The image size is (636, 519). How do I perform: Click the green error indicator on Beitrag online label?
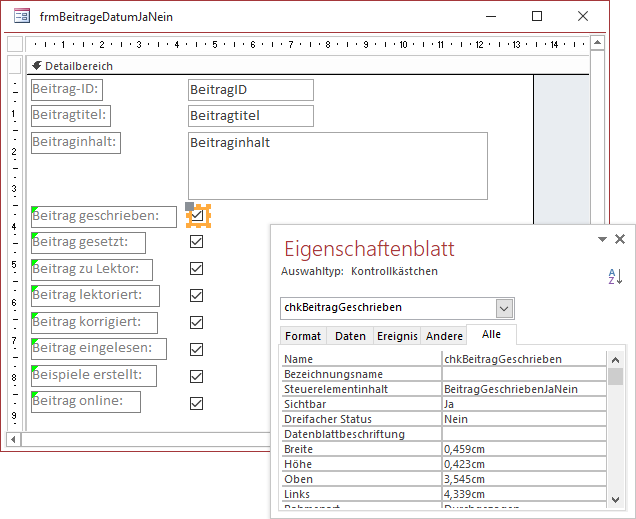(x=34, y=395)
